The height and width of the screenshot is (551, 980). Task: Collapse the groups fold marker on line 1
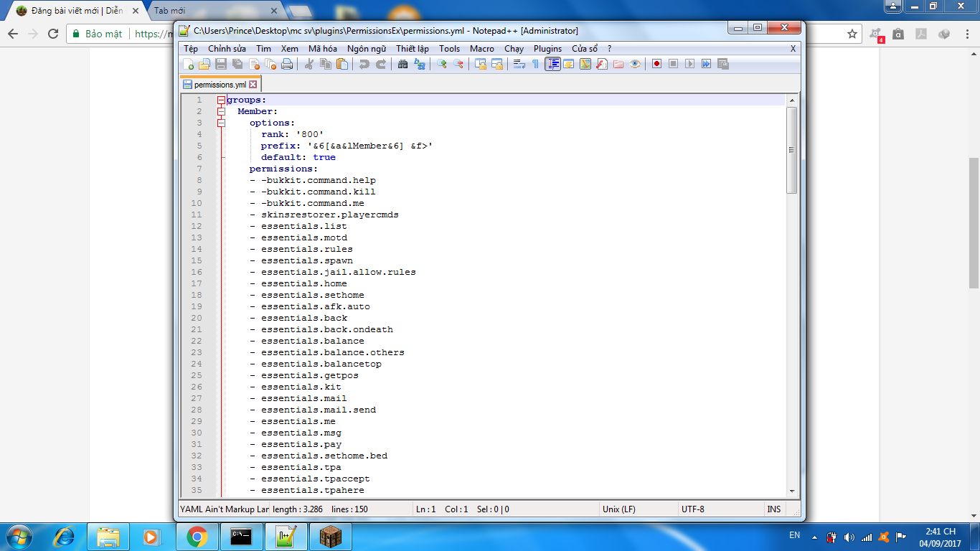click(x=222, y=100)
